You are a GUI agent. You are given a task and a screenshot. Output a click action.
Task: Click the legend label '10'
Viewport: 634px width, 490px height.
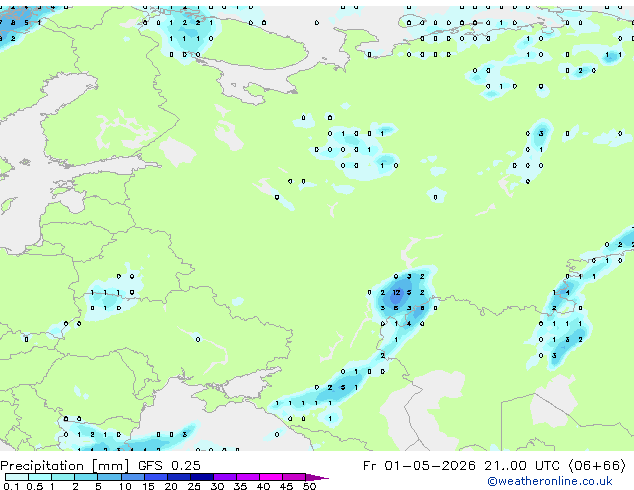pos(125,486)
